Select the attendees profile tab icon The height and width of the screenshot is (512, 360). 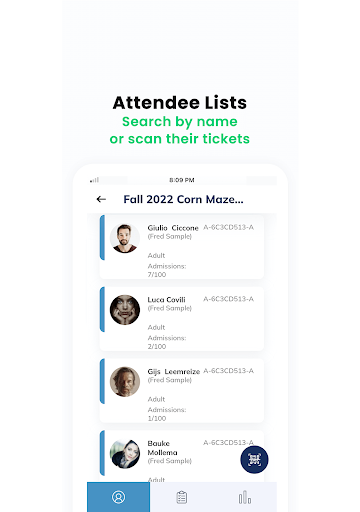(118, 497)
